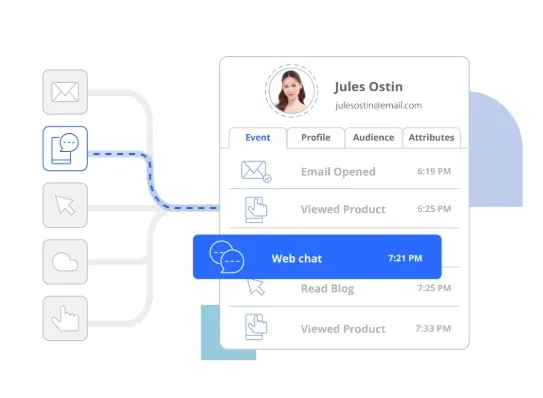Select the highlighted web chat channel icon
543x398 pixels.
[65, 149]
